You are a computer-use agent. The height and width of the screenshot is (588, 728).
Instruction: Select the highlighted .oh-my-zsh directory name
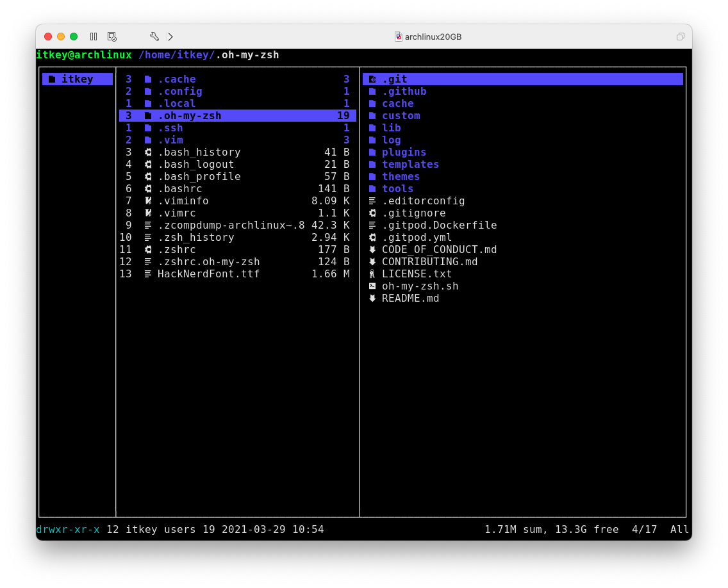[190, 115]
